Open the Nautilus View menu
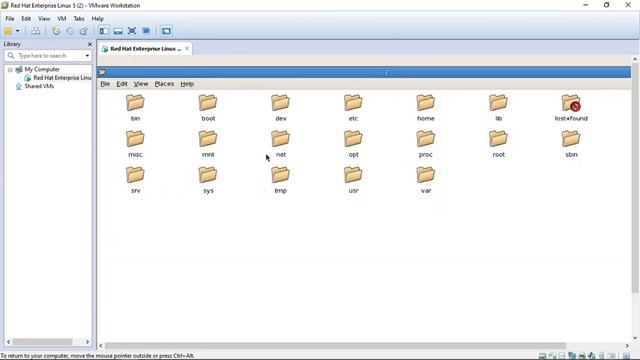This screenshot has height=360, width=640. (x=141, y=84)
